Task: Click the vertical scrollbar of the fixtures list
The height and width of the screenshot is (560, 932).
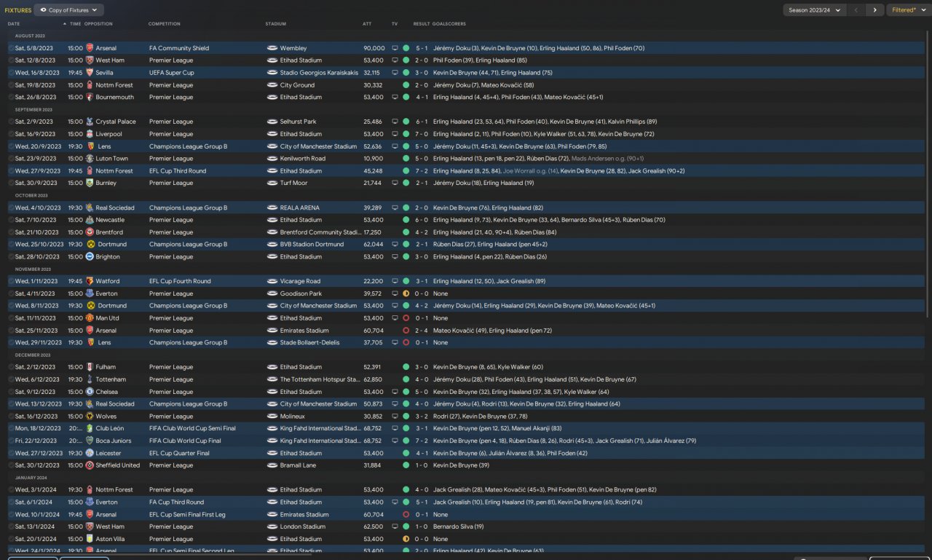Action: [x=928, y=175]
